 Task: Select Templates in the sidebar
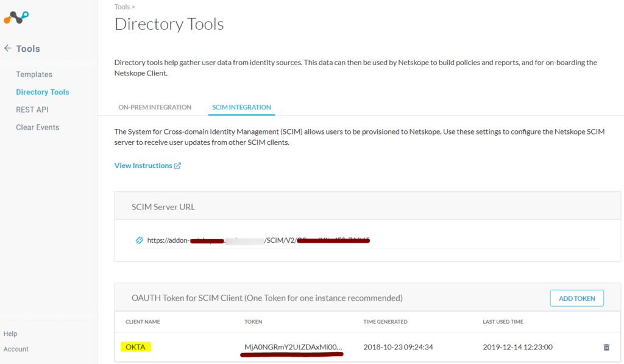(34, 74)
